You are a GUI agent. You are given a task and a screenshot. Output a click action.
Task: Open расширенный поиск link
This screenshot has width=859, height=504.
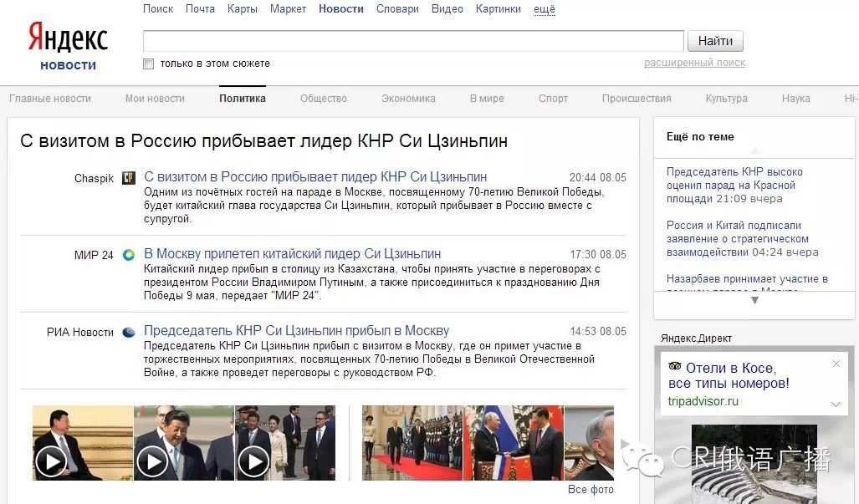point(695,63)
